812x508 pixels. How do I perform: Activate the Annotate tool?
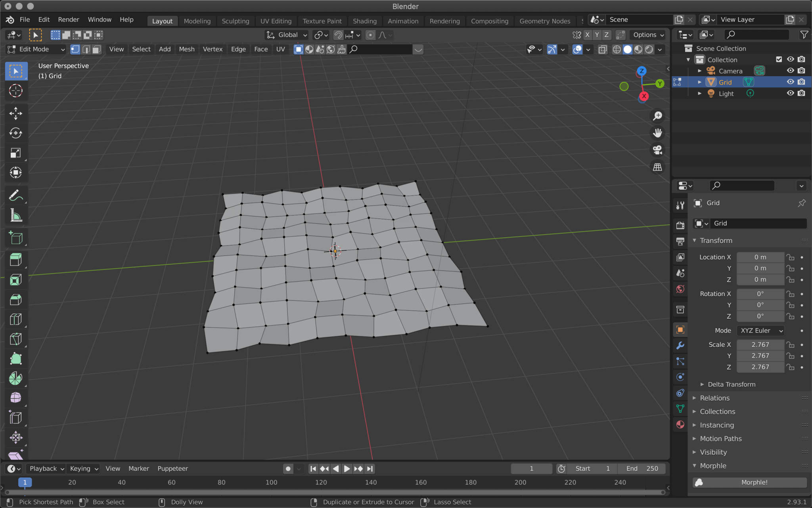tap(16, 195)
